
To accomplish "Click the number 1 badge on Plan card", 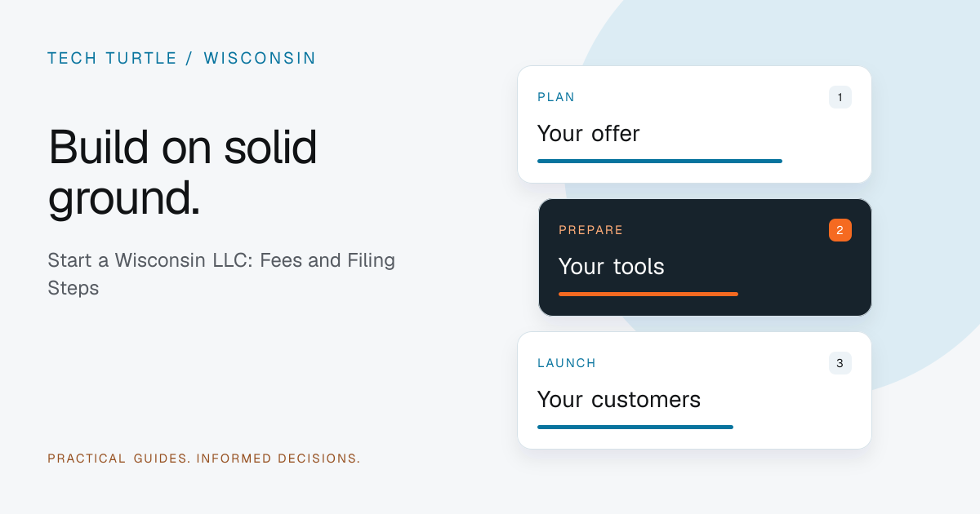I will [840, 97].
